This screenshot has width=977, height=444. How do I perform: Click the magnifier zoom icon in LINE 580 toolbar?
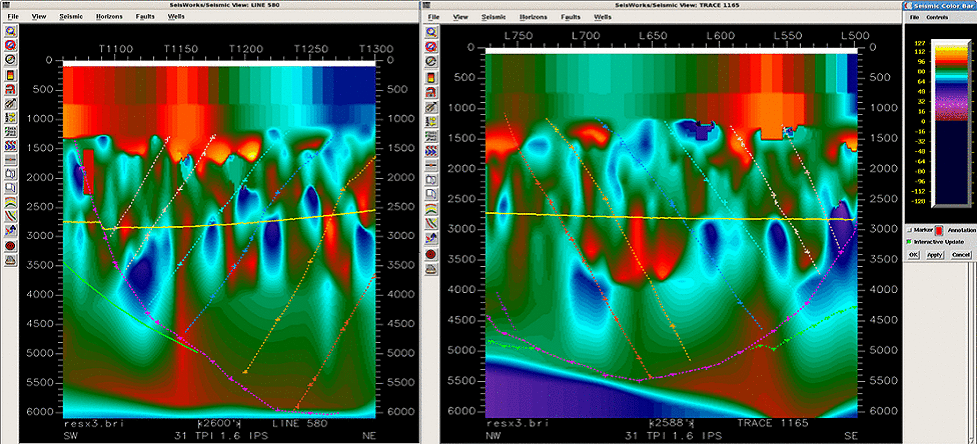point(10,32)
